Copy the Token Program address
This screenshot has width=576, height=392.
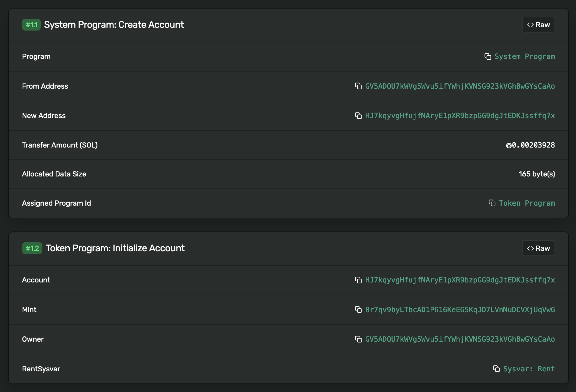tap(492, 203)
